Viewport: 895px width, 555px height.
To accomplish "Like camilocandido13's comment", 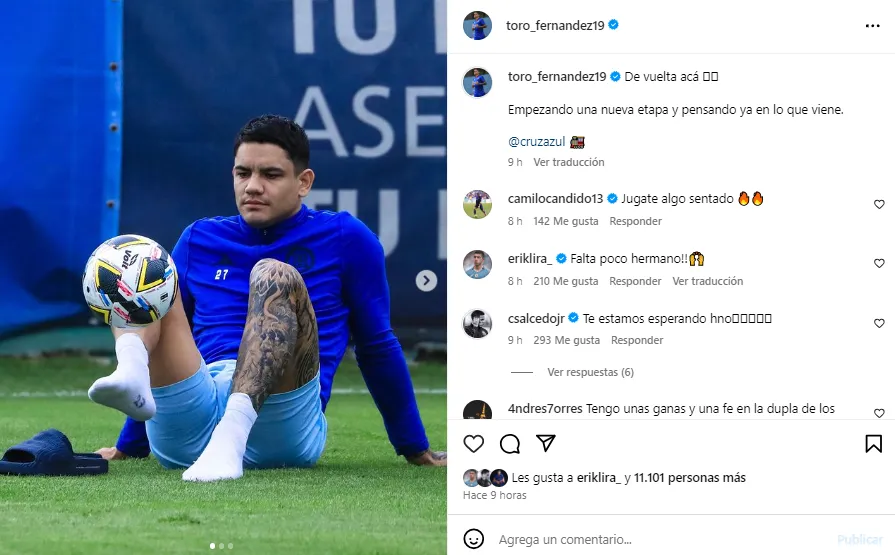I will pos(879,204).
